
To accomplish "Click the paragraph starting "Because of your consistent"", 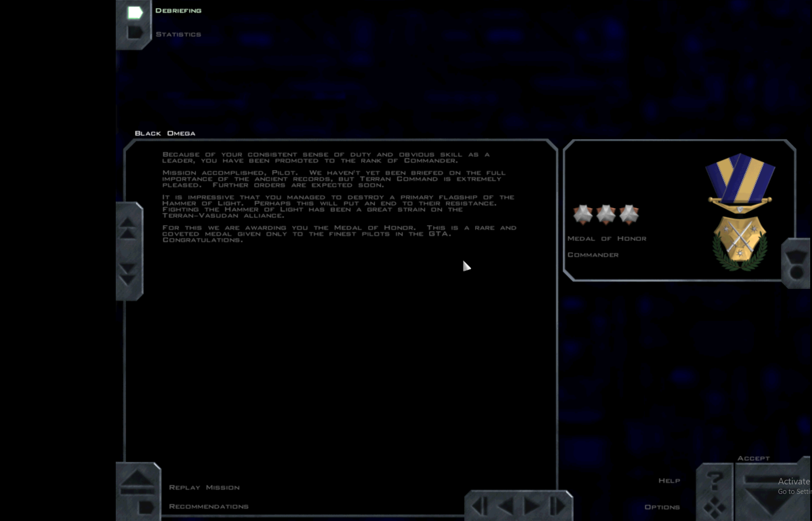I will point(326,158).
